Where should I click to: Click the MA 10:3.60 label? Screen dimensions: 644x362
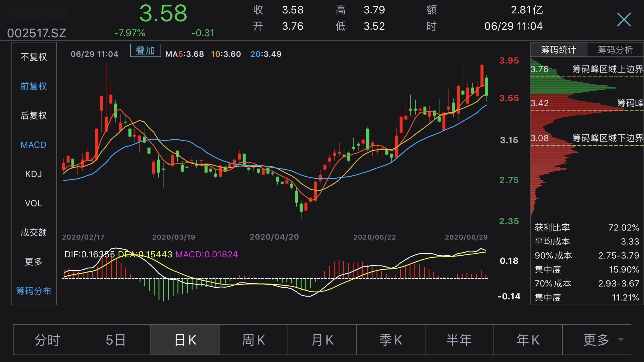coord(226,54)
